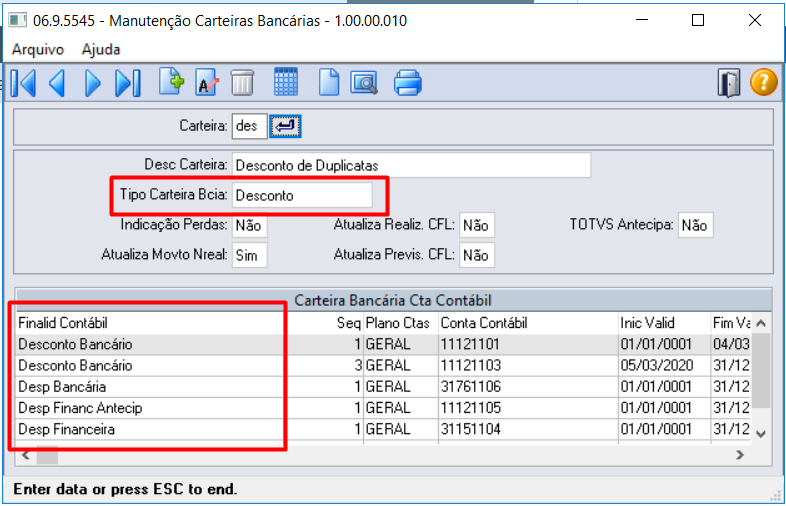The width and height of the screenshot is (786, 506).
Task: Confirm Carteira with enter arrow button
Action: pos(285,126)
